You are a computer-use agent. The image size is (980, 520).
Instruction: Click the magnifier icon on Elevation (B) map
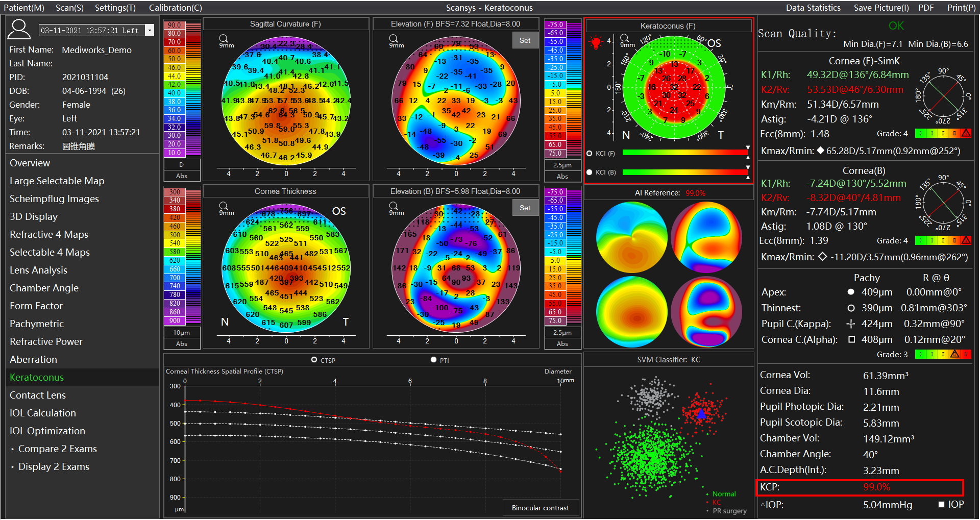tap(393, 206)
